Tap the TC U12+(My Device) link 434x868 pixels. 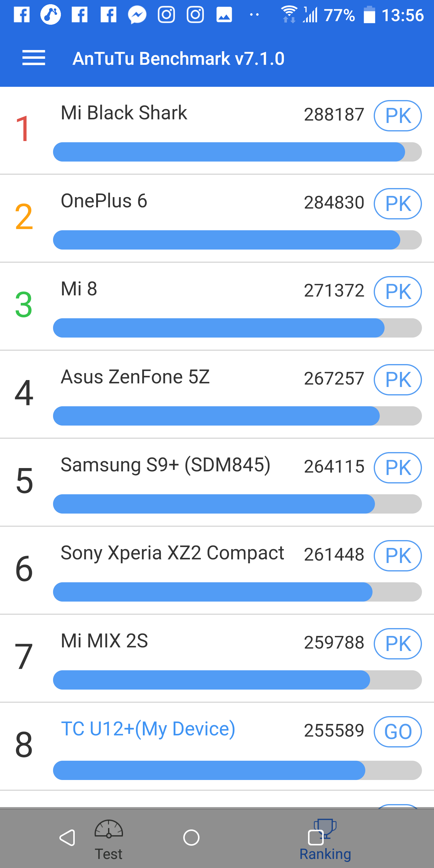click(x=148, y=729)
